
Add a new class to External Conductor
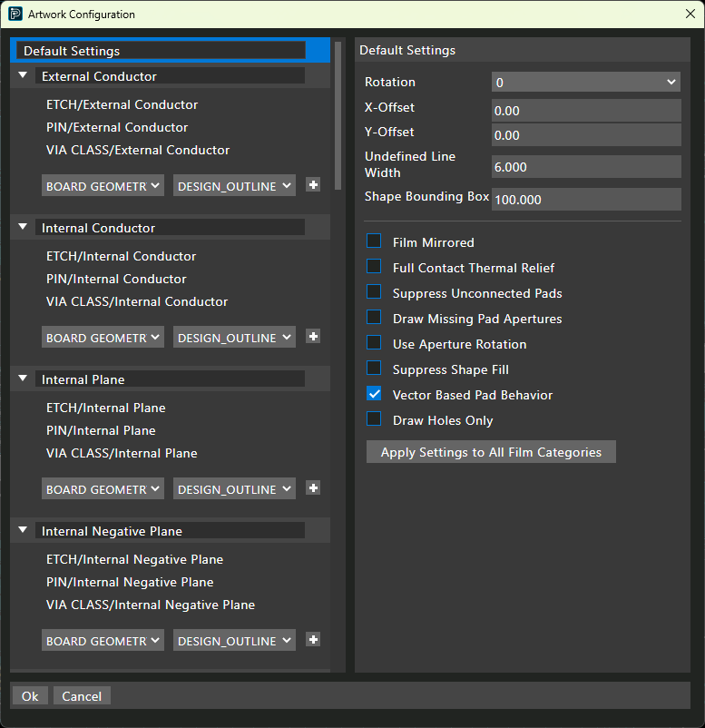pyautogui.click(x=312, y=185)
